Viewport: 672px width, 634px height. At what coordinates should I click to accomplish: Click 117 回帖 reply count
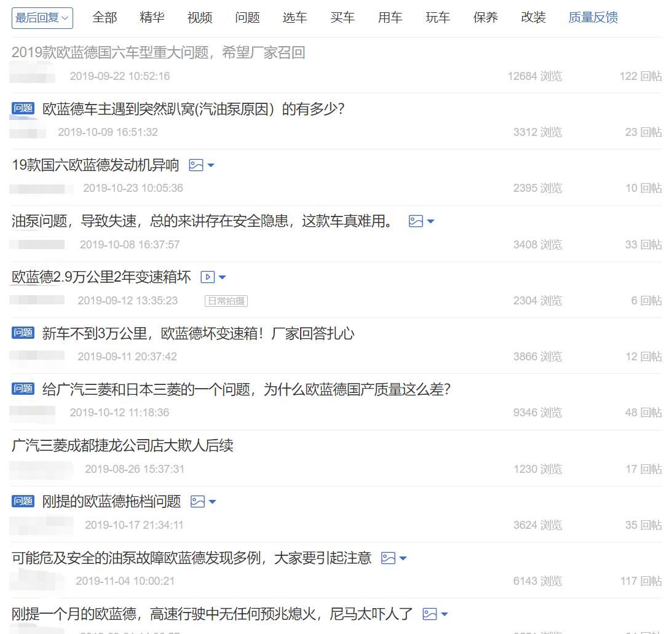click(641, 581)
